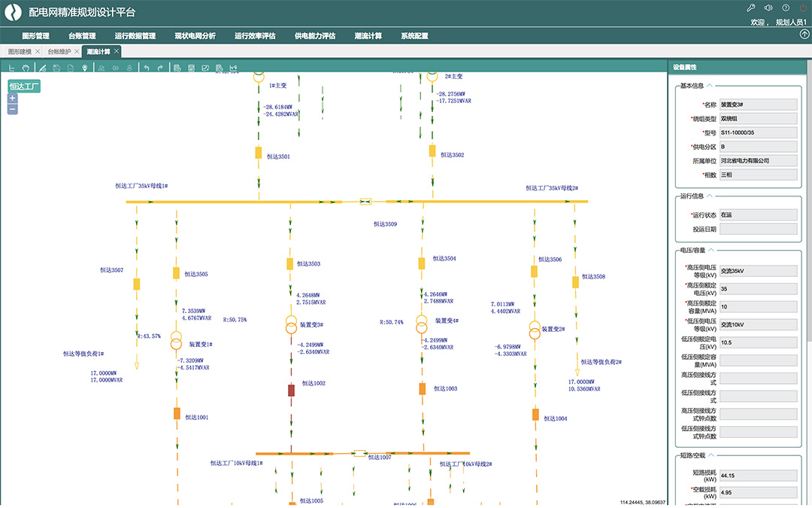
Task: Collapse the 运行信息 section
Action: coord(710,196)
